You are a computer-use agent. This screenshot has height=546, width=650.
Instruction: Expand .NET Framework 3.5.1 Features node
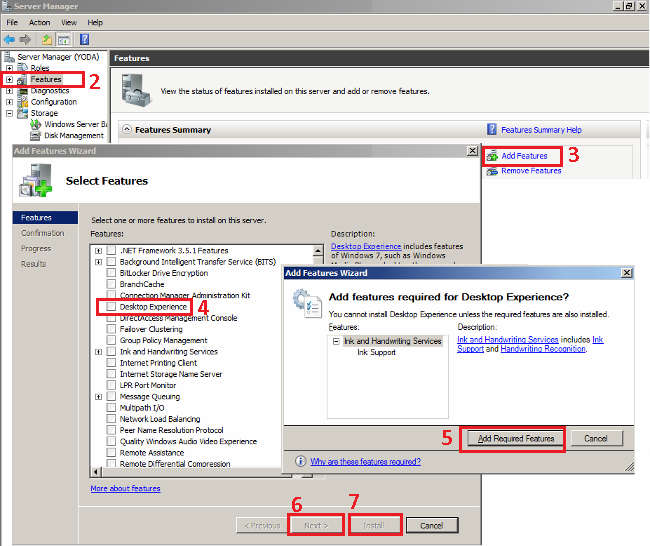98,251
